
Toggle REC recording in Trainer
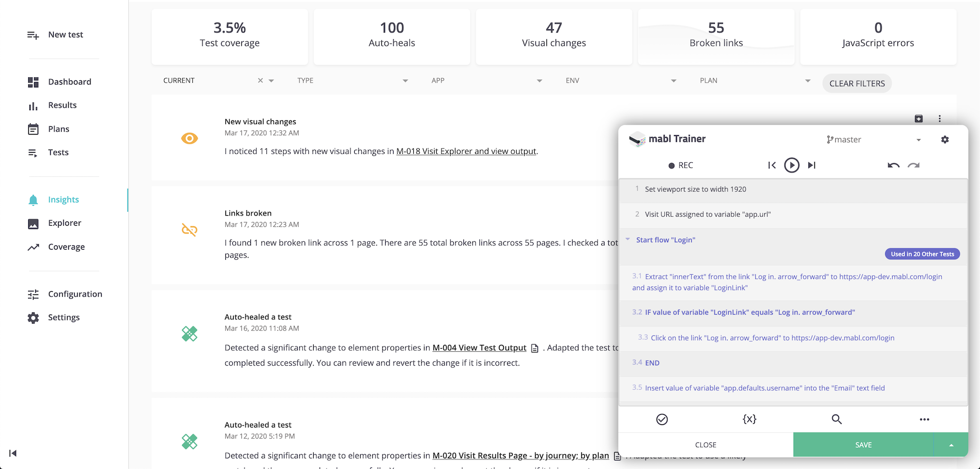(681, 166)
